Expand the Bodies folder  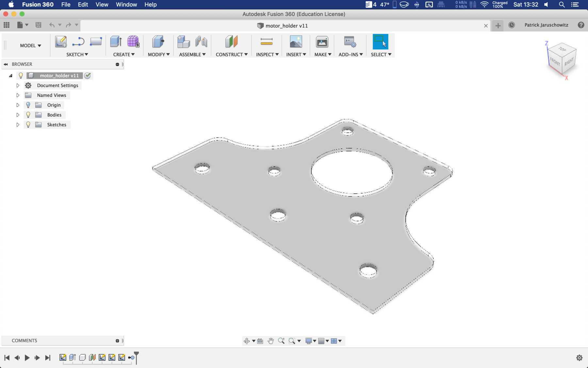pos(18,115)
